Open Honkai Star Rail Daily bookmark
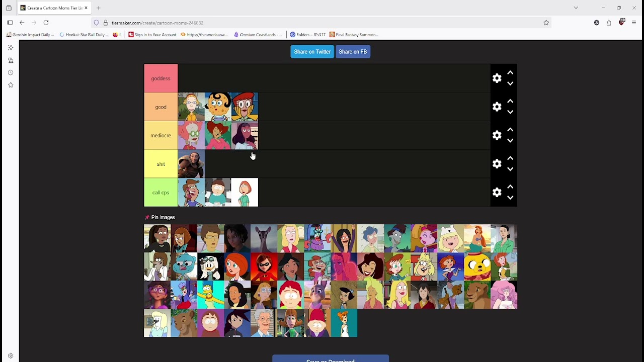The width and height of the screenshot is (644, 362). [84, 35]
